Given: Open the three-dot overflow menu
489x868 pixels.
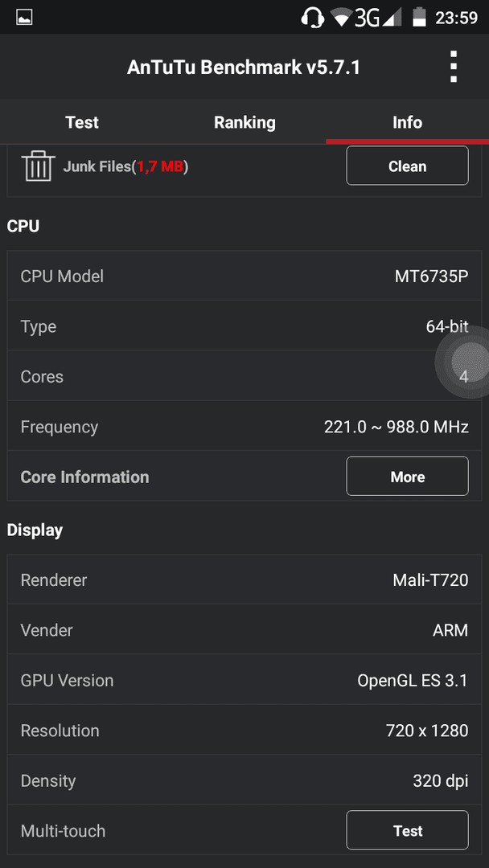Looking at the screenshot, I should point(454,67).
